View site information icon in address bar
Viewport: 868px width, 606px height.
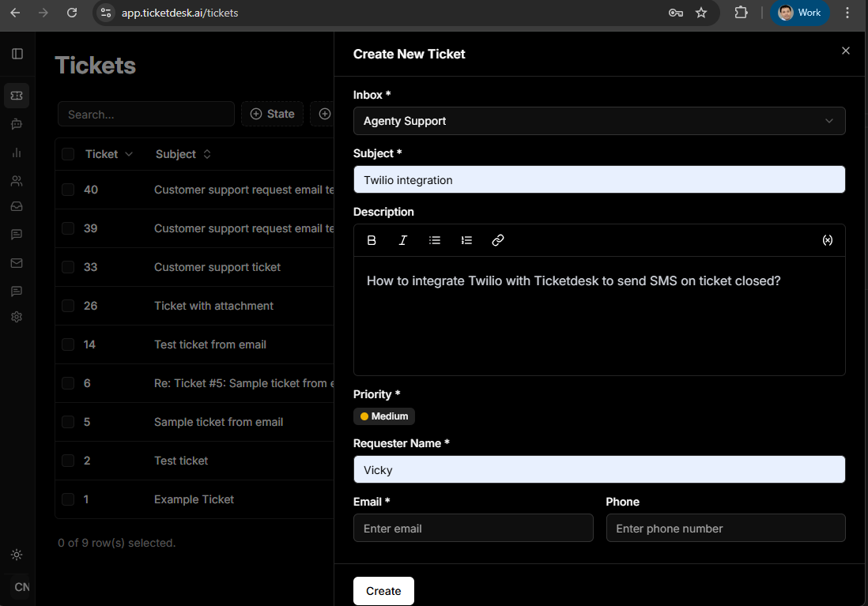click(x=105, y=13)
